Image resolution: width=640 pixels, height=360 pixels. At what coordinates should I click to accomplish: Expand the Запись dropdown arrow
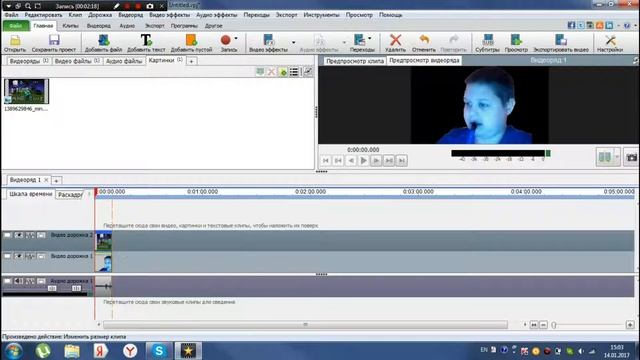[236, 38]
